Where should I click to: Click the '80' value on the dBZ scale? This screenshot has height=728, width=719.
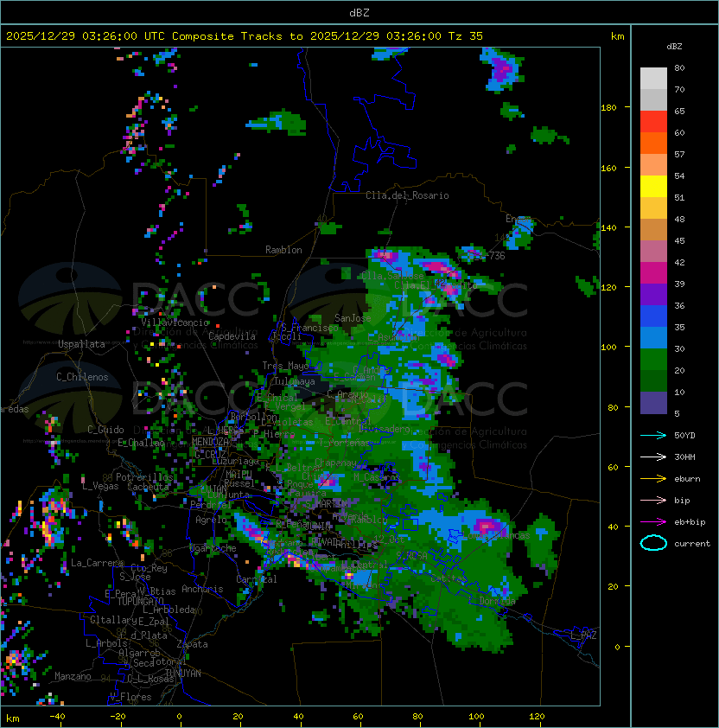click(679, 67)
